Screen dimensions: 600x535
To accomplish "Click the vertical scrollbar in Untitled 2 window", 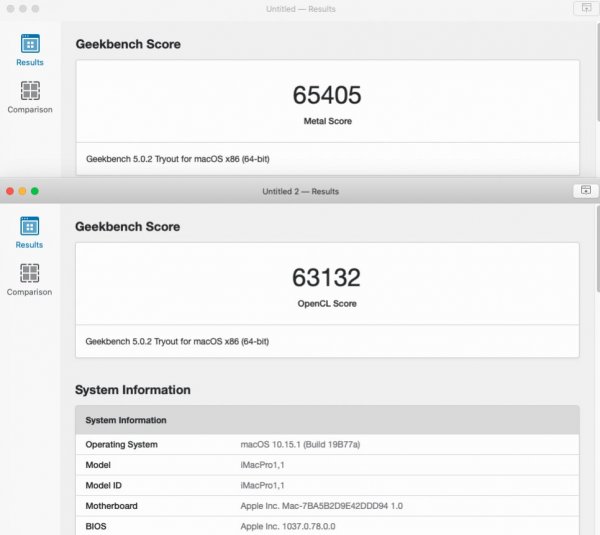I will (598, 249).
